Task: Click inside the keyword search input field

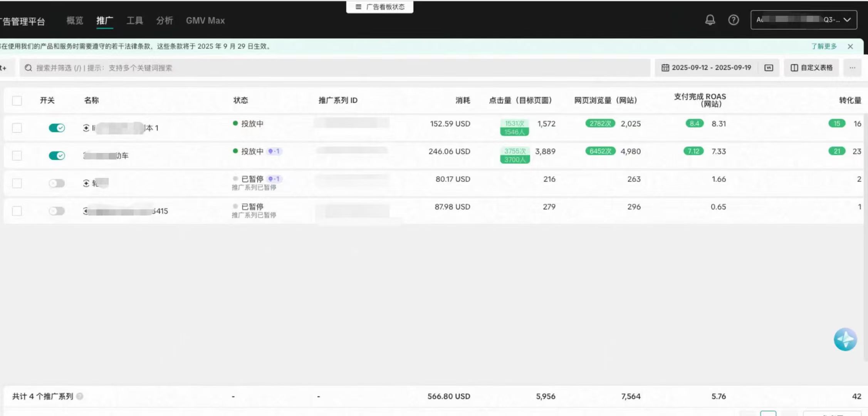Action: pyautogui.click(x=154, y=67)
